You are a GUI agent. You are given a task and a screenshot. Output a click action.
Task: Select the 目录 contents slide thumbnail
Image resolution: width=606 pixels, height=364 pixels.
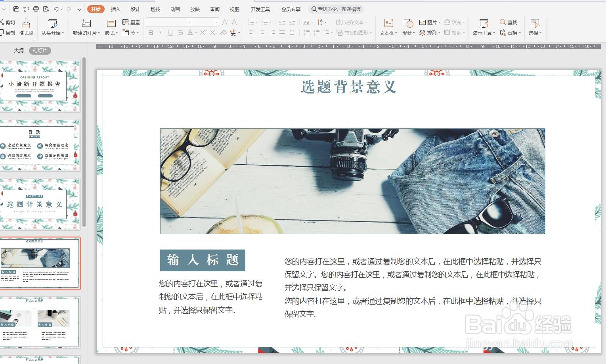tap(40, 145)
